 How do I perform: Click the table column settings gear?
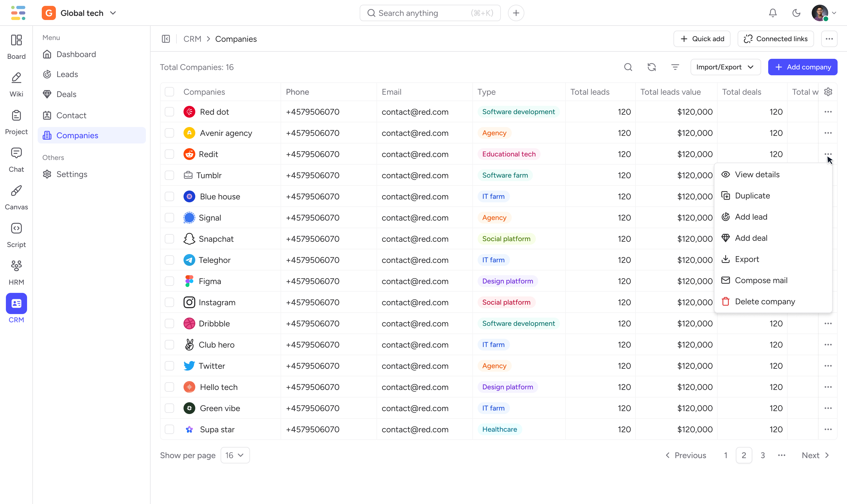[828, 92]
